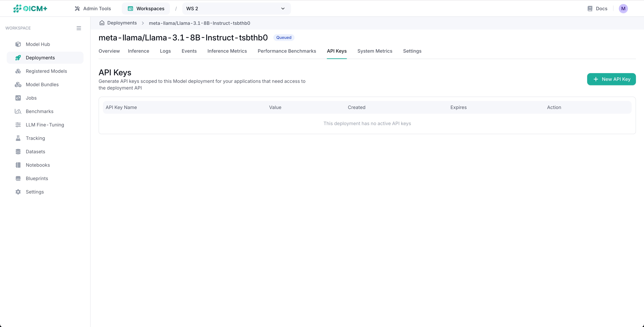Click the LLM Fine-Tuning sliders icon
The image size is (644, 327).
pos(18,125)
